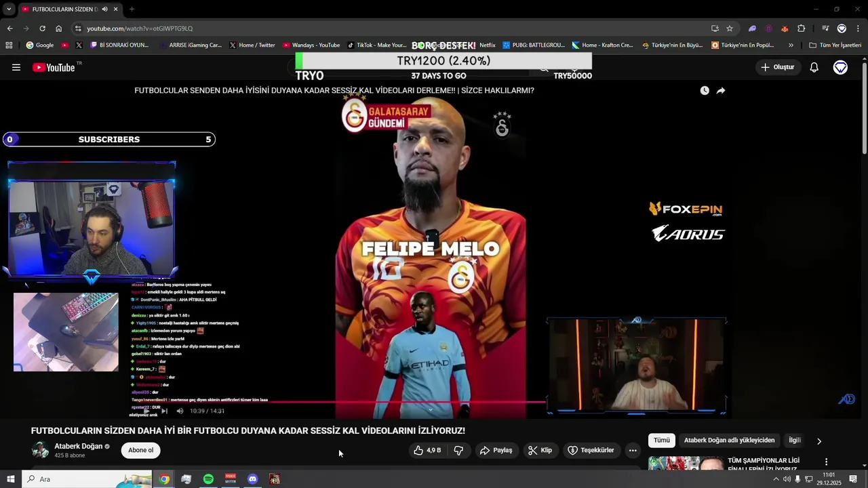The height and width of the screenshot is (488, 868).
Task: Close the FUTBOLCULARIN SİZDEN tab
Action: click(116, 9)
